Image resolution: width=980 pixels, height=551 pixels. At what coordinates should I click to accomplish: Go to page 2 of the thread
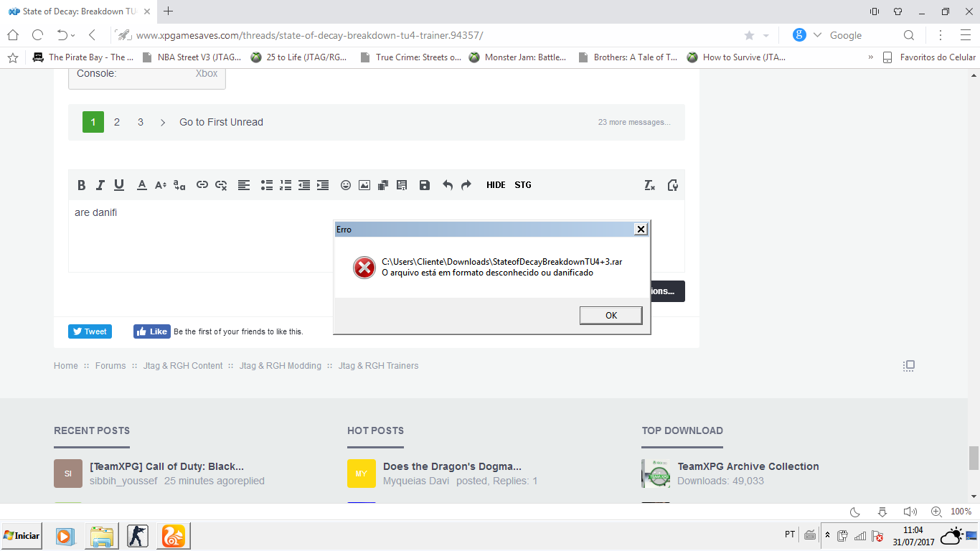tap(117, 122)
